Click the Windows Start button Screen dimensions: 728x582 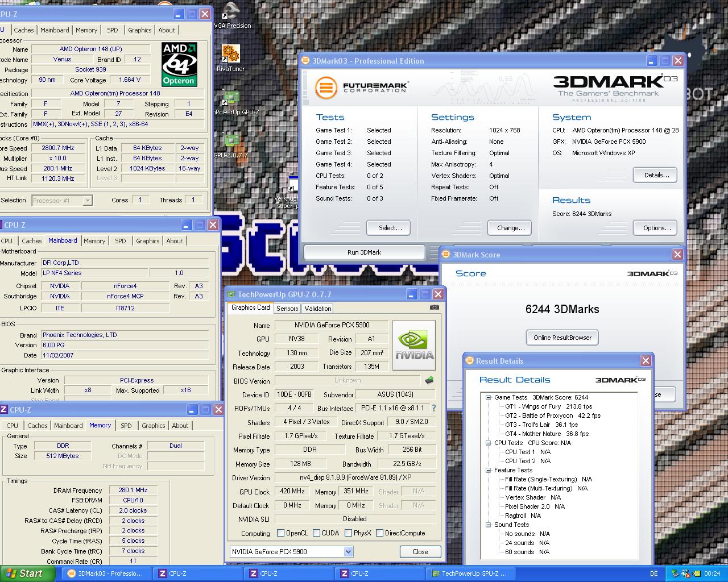tap(27, 573)
